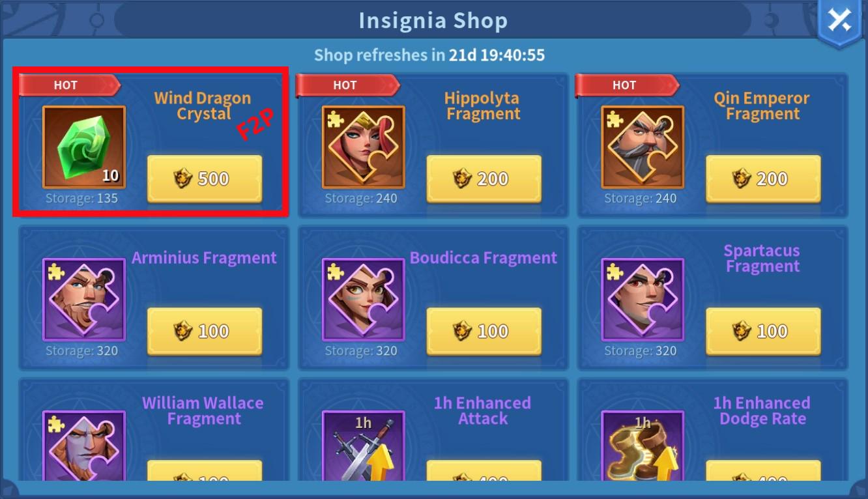
Task: Click the Wind Dragon Crystal title text
Action: pyautogui.click(x=203, y=106)
